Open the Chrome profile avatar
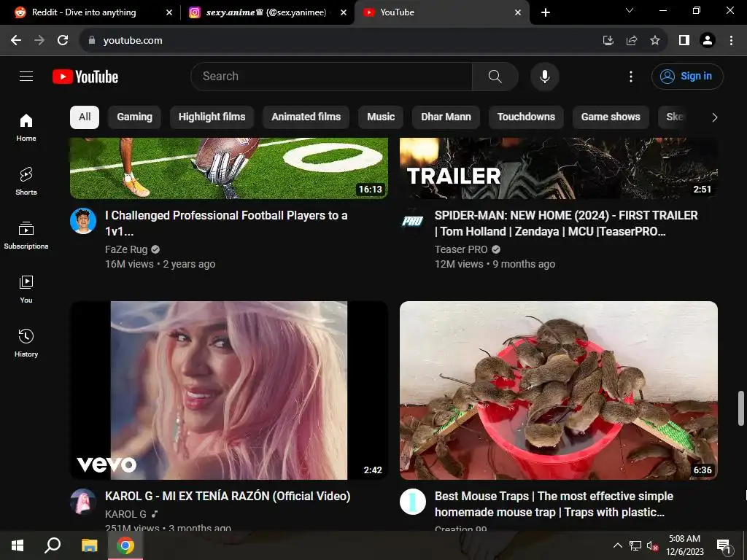The height and width of the screenshot is (560, 747). pyautogui.click(x=708, y=41)
